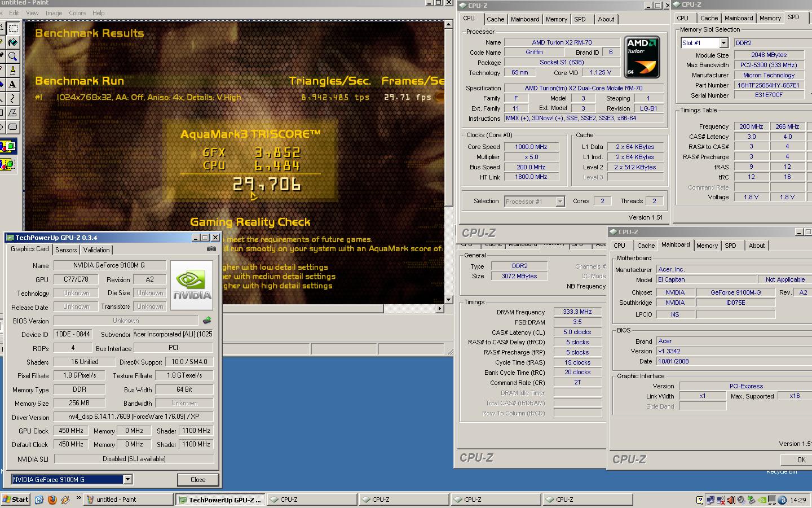Image resolution: width=812 pixels, height=508 pixels.
Task: Click the NVIDIA logo in GPU-Z
Action: click(x=192, y=285)
